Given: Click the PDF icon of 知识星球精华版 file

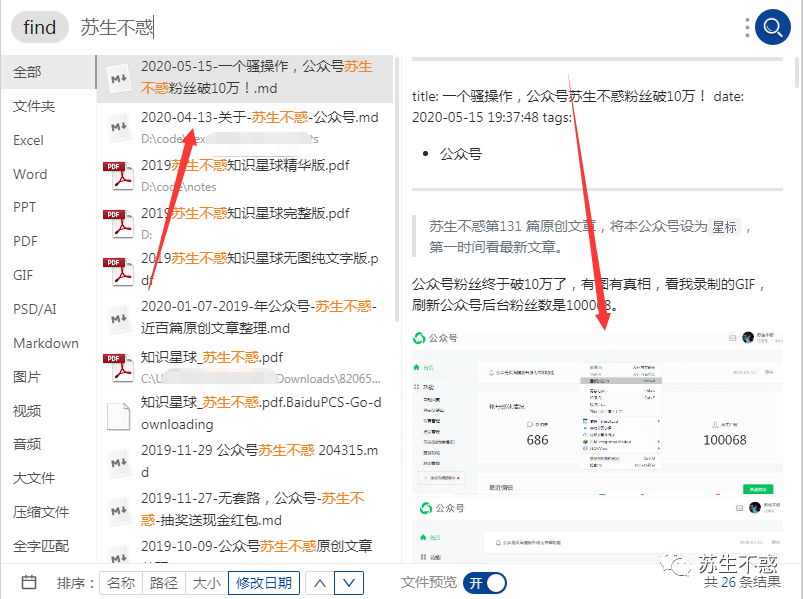Looking at the screenshot, I should point(119,175).
